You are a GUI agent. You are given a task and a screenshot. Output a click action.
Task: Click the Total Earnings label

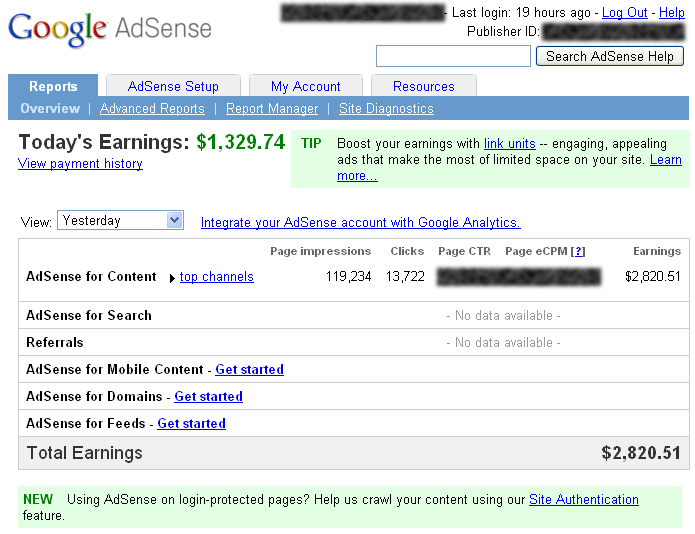coord(85,453)
